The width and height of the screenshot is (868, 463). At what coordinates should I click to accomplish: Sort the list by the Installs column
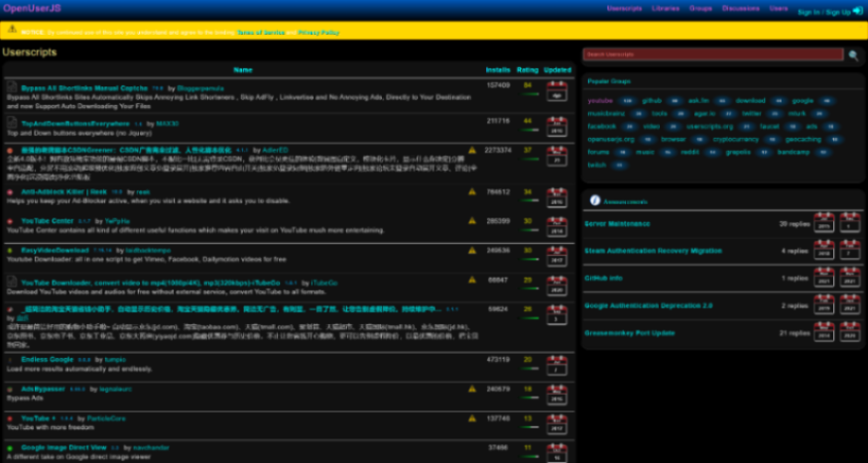coord(498,69)
